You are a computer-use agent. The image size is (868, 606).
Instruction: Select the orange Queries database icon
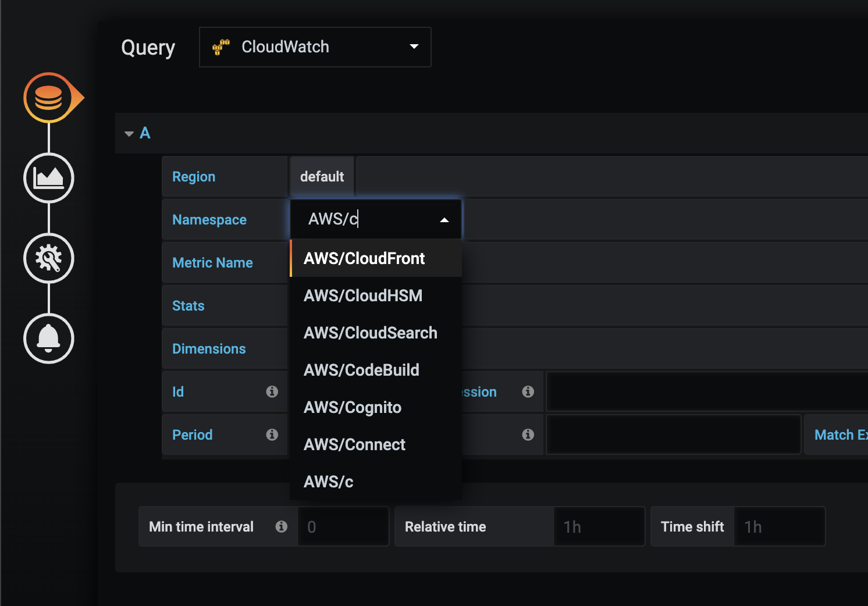click(49, 97)
